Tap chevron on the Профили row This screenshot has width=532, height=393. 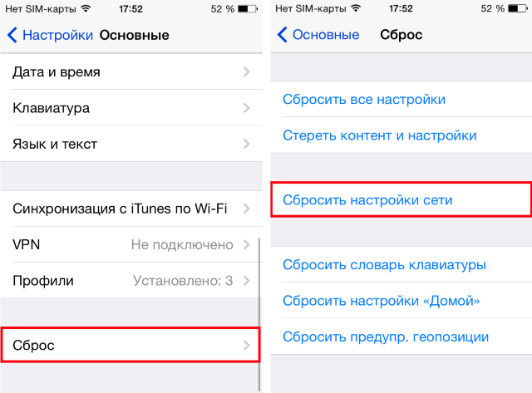pyautogui.click(x=247, y=281)
